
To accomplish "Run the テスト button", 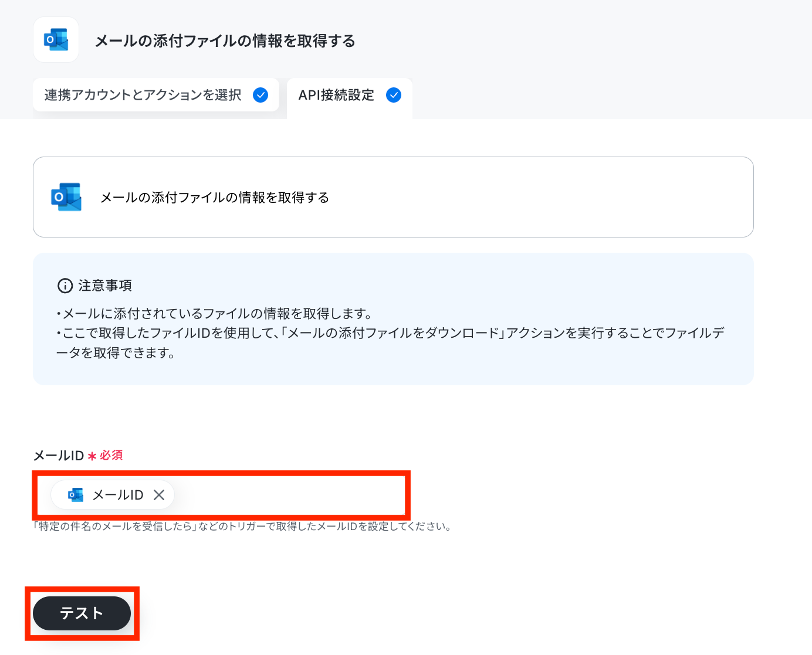I will click(x=82, y=613).
